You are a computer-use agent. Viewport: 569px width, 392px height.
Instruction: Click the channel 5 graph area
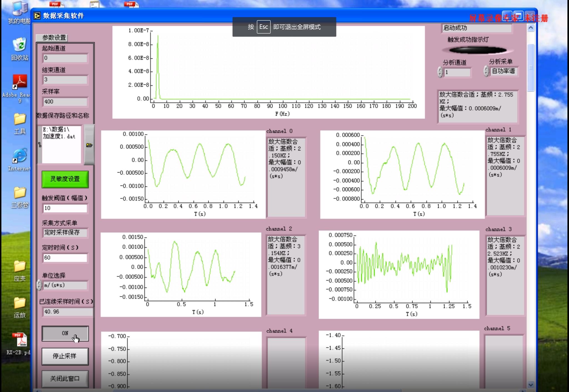[399, 359]
